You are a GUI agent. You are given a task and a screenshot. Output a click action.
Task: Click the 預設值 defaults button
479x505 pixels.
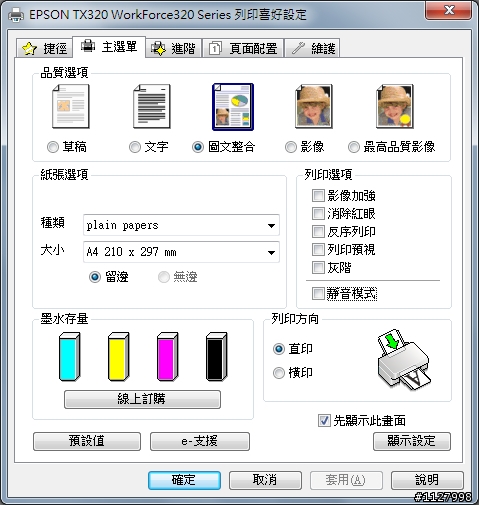(x=87, y=441)
